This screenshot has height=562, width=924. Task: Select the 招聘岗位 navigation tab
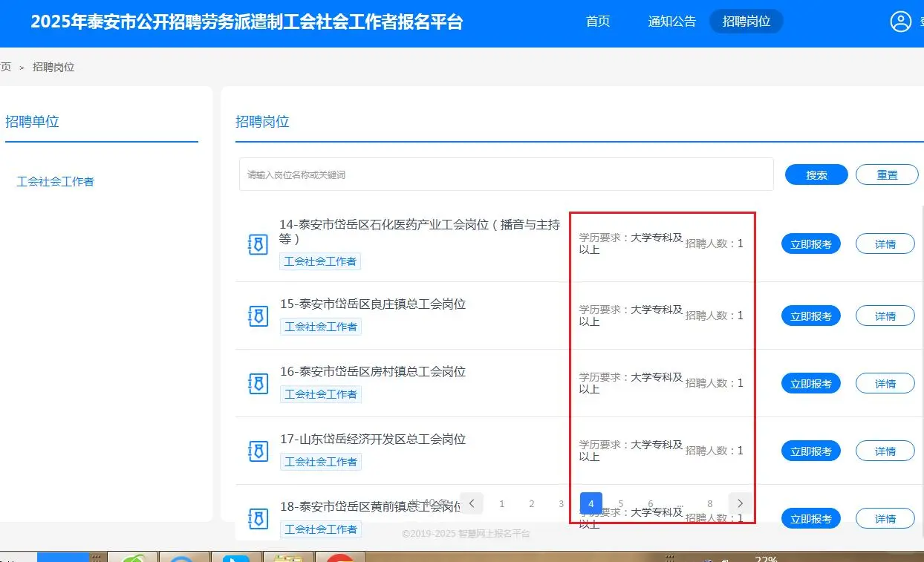(x=746, y=22)
